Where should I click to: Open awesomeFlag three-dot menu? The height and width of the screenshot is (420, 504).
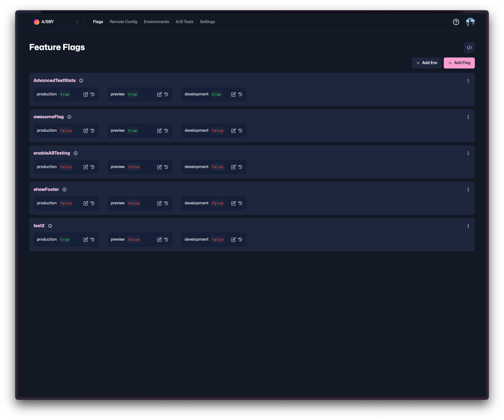pos(468,117)
